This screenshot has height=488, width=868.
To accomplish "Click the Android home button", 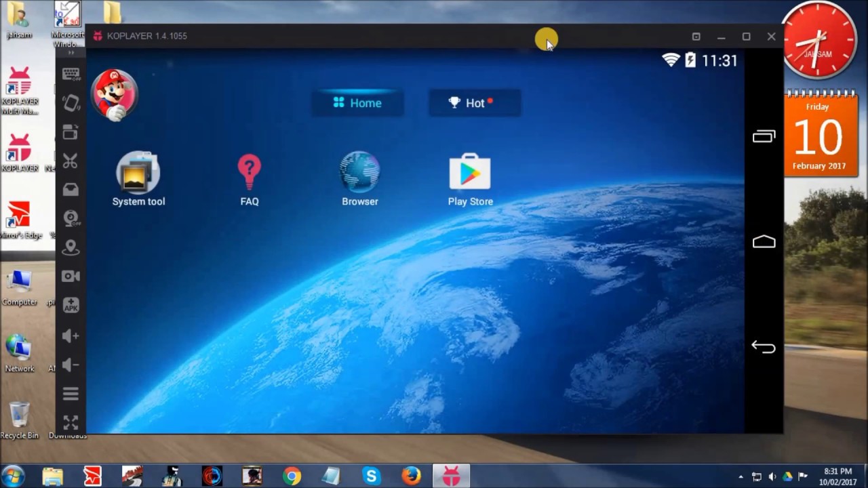I will [x=764, y=242].
